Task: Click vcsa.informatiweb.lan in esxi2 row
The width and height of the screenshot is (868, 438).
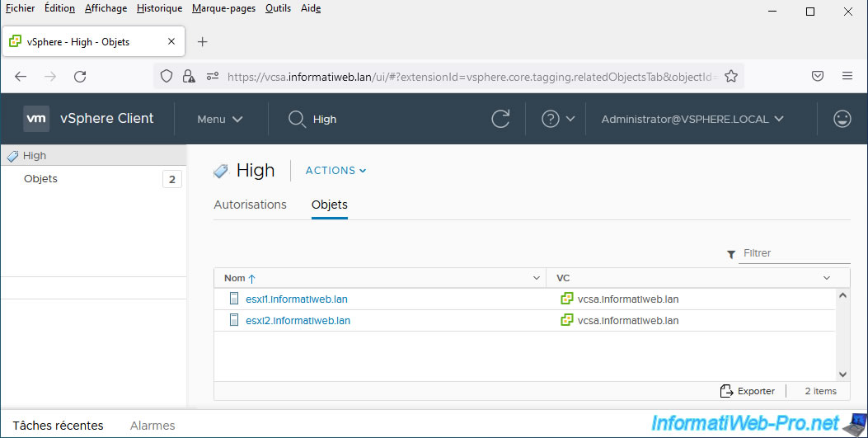Action: [628, 321]
